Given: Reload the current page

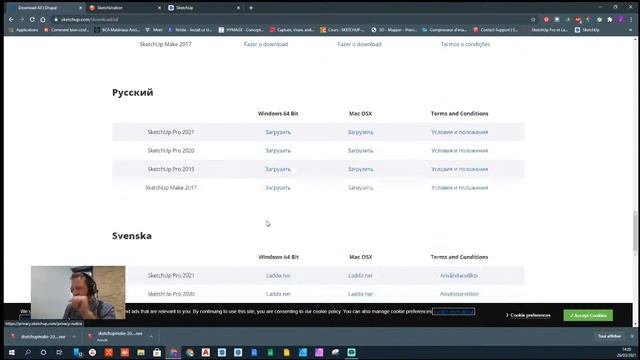Looking at the screenshot, I should point(32,19).
